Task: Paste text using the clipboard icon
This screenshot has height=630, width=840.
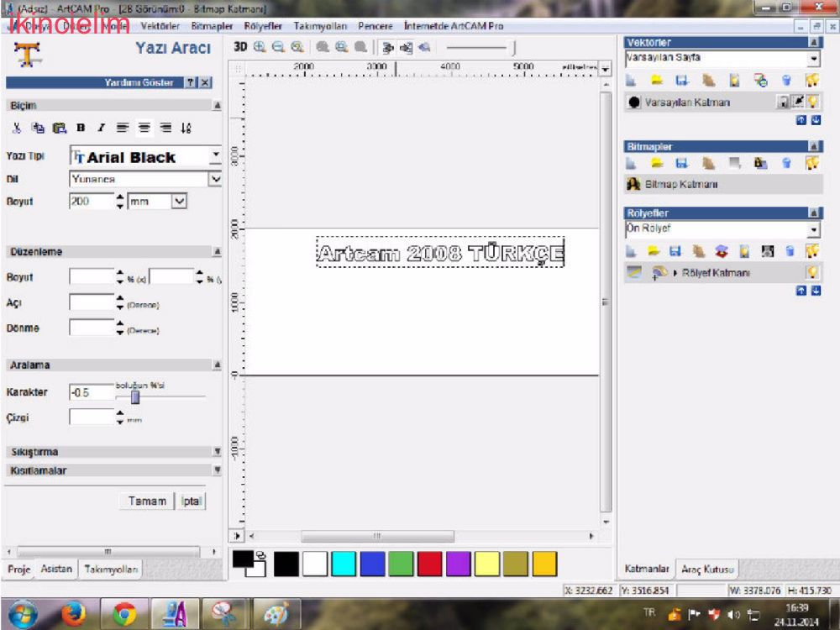Action: (59, 128)
